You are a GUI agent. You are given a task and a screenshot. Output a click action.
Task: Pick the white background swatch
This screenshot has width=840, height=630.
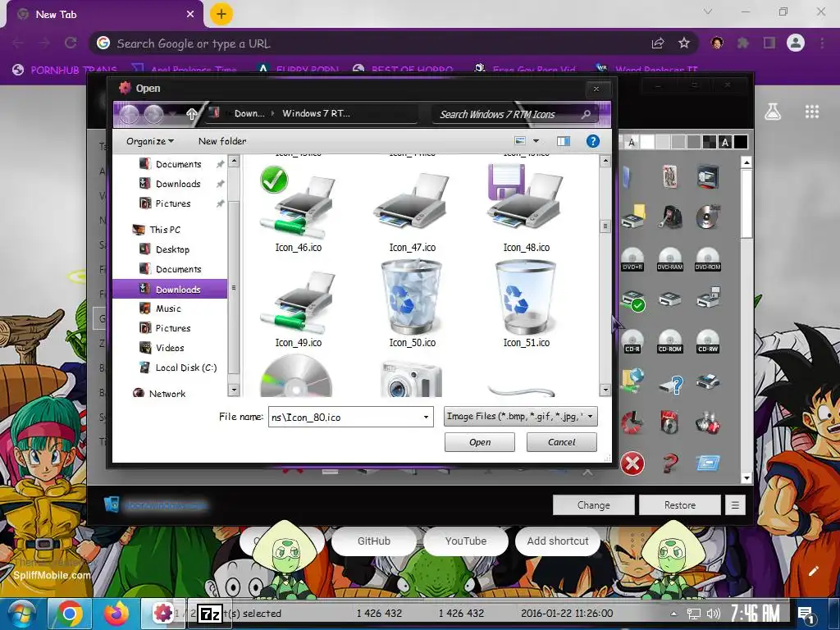647,142
